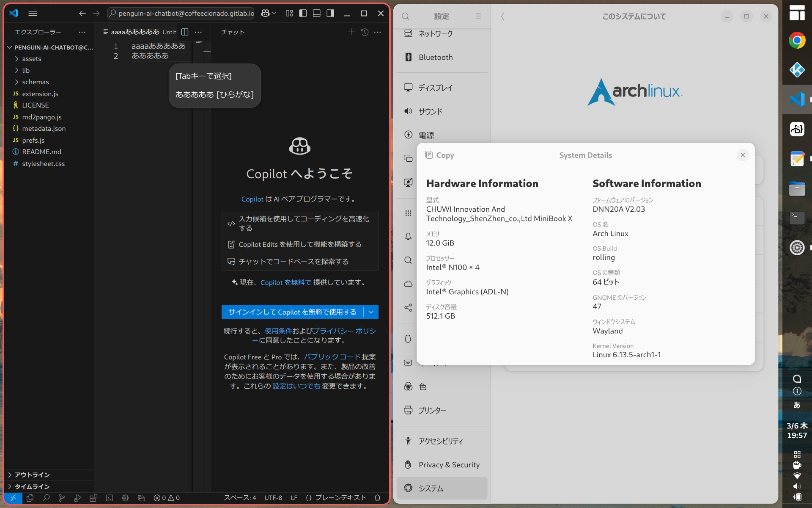The height and width of the screenshot is (508, 812).
Task: Toggle the secondary side bar in VS Code
Action: click(x=330, y=13)
